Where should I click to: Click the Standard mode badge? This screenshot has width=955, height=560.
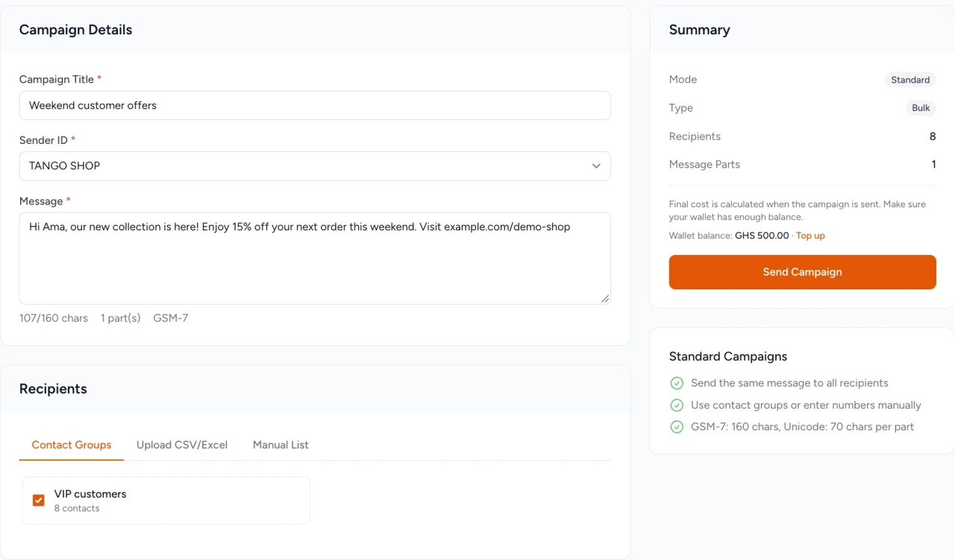click(910, 80)
